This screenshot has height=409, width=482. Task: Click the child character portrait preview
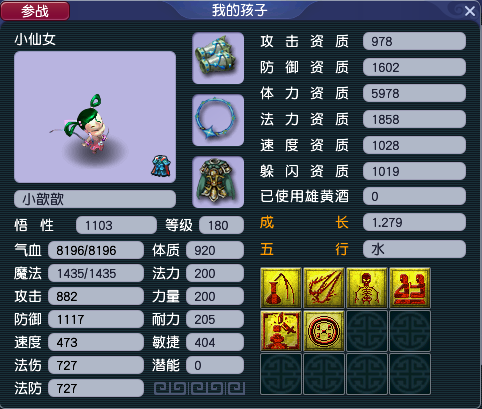(x=95, y=117)
